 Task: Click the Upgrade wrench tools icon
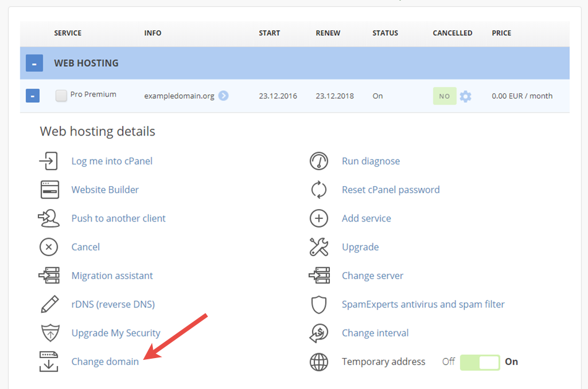click(x=319, y=247)
